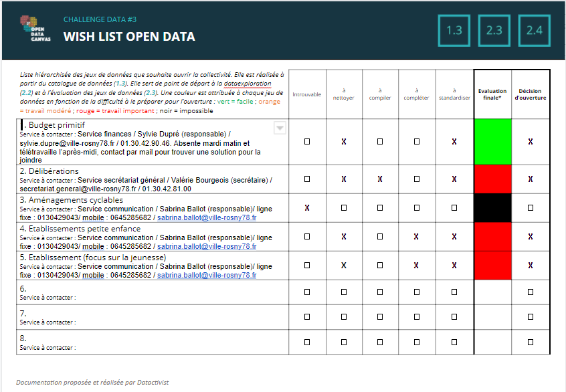This screenshot has width=566, height=392.
Task: Uncheck Décision d'ouverture for Etablissement focus jeunesse
Action: click(x=531, y=266)
